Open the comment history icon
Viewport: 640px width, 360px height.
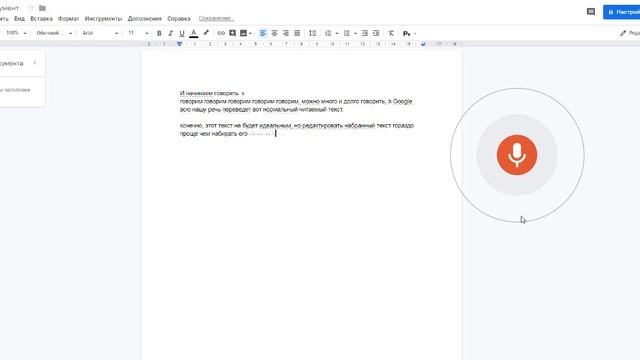[x=591, y=12]
